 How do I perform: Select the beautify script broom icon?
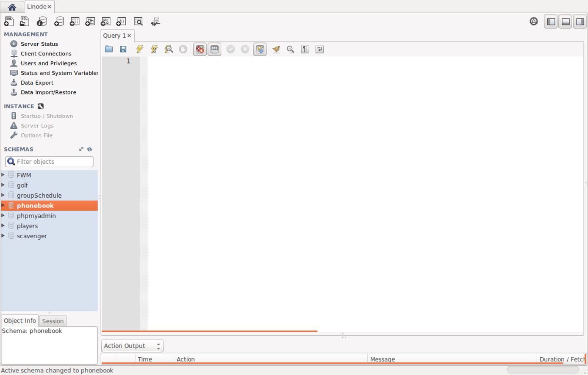click(x=275, y=49)
